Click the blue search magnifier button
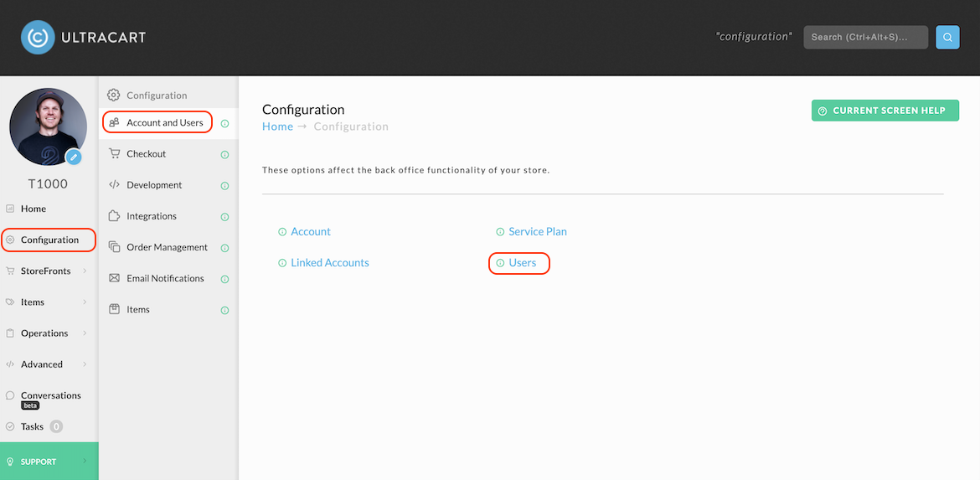Viewport: 980px width, 480px height. [947, 38]
